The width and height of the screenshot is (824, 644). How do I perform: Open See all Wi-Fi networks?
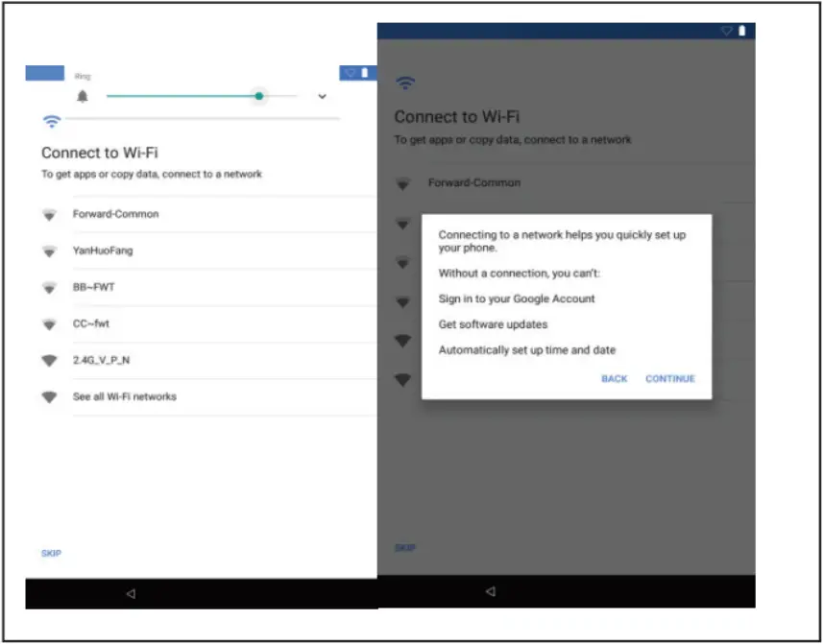coord(208,396)
